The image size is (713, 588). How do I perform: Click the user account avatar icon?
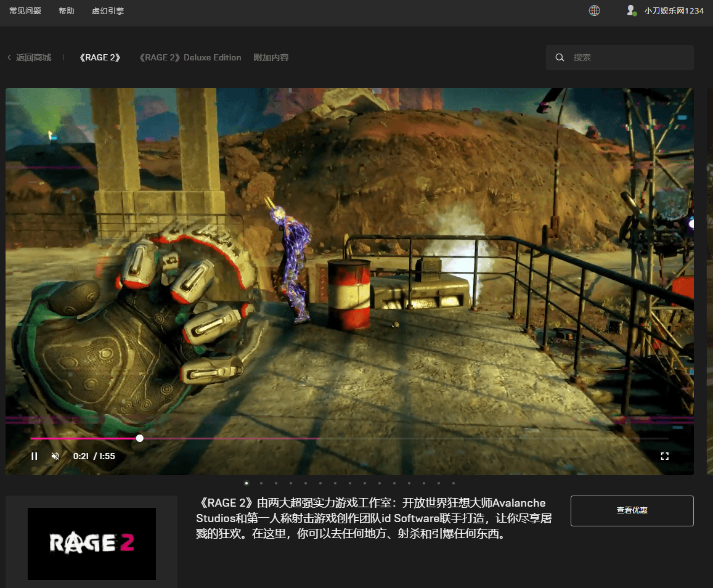click(630, 10)
